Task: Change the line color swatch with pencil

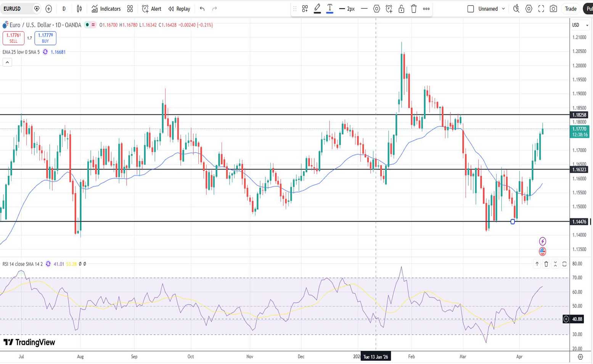Action: (317, 9)
